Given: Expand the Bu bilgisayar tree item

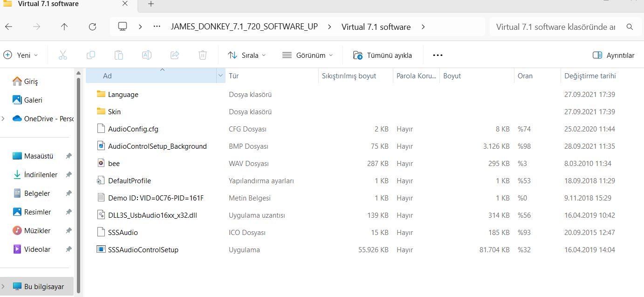Looking at the screenshot, I should (4, 286).
